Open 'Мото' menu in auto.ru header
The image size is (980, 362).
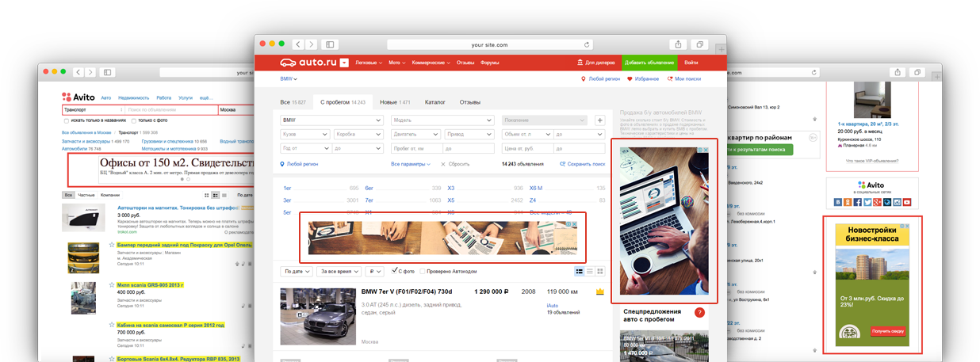pos(396,63)
